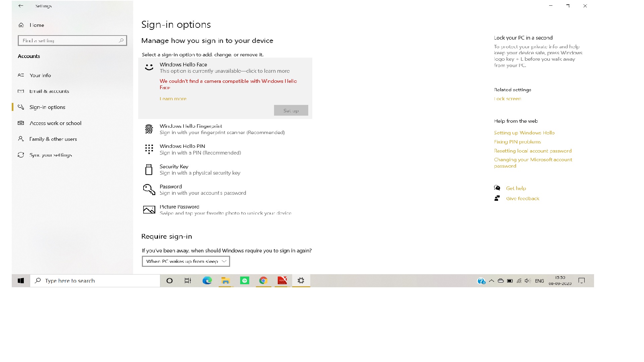Open Wi-Fi network tray icon
Viewport: 644px width, 362px height.
pos(519,281)
